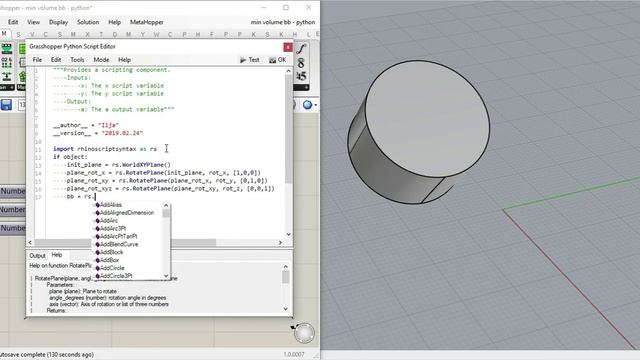Click the third Number slider component
This screenshot has height=360, width=640.
pyautogui.click(x=13, y=228)
